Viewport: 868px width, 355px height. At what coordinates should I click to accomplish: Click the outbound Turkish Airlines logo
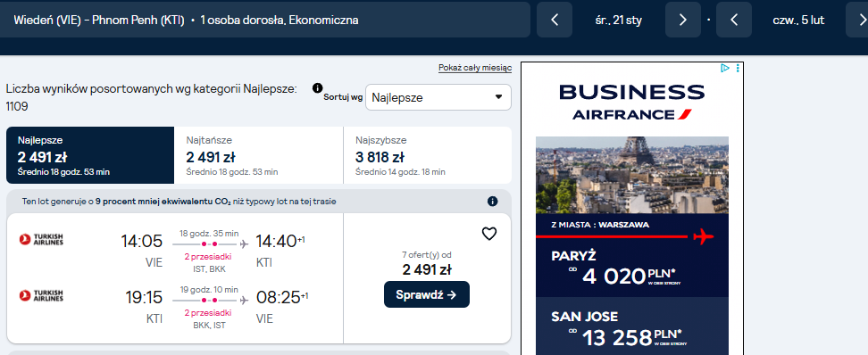pos(41,239)
